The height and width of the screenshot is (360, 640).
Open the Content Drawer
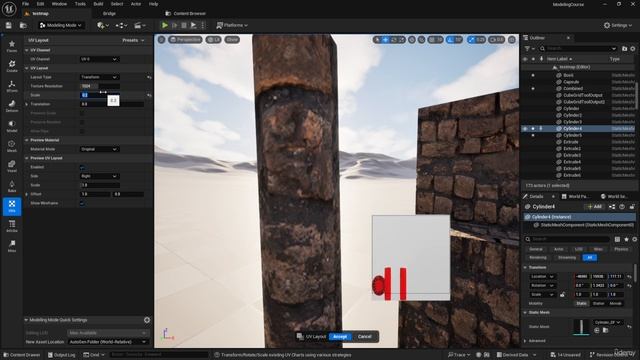pos(21,355)
